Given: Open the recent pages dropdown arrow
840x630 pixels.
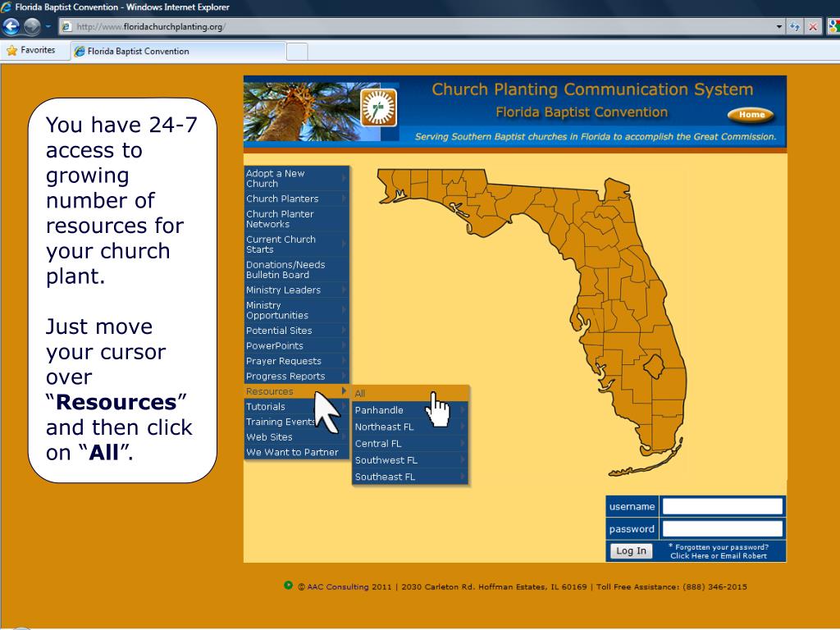Looking at the screenshot, I should pos(48,26).
